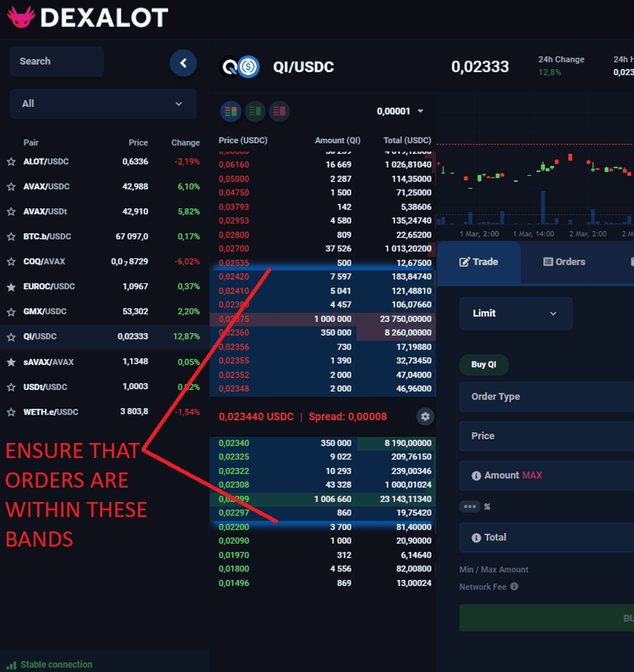Select the GMX/USDC pair row
The image size is (634, 672).
pos(105,312)
